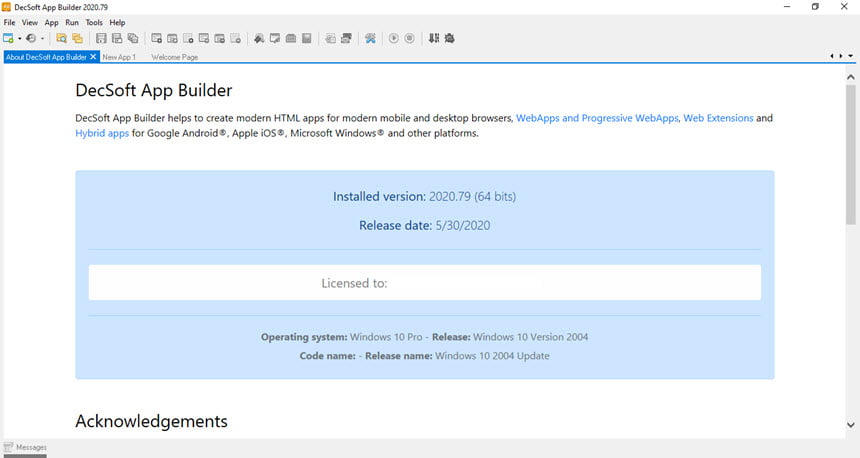Click the stacked yellow folders samples icon
The width and height of the screenshot is (860, 458).
[77, 38]
